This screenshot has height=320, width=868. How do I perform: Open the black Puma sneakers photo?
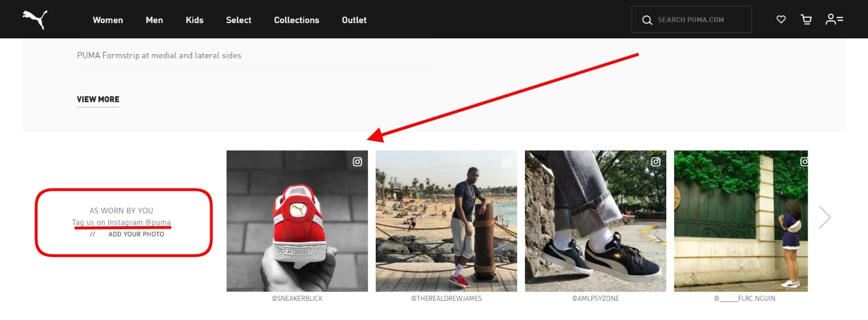tap(596, 221)
